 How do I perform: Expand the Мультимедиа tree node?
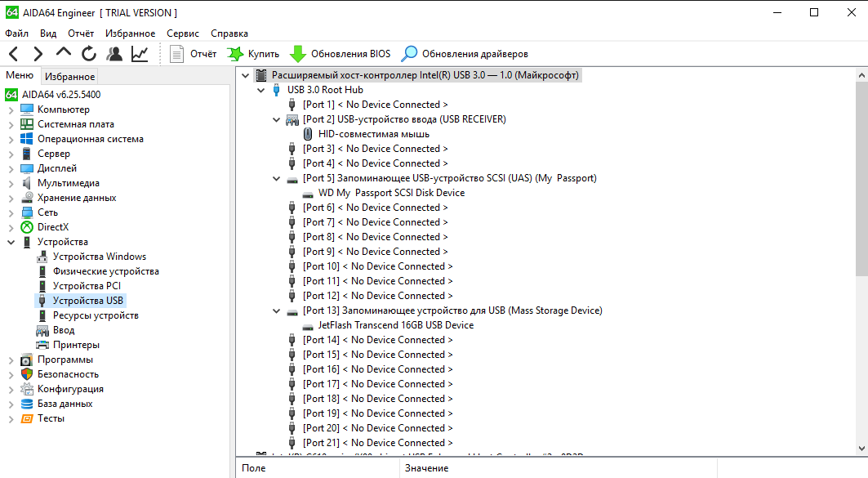click(x=11, y=183)
